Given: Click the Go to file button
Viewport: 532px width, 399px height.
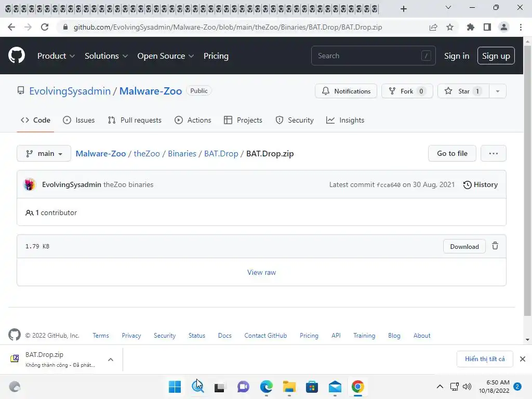Looking at the screenshot, I should pos(452,153).
